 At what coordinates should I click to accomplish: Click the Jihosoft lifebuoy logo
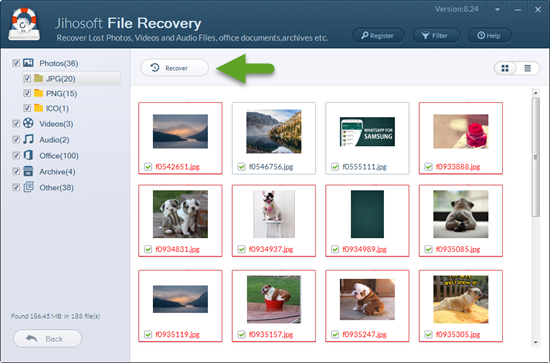point(24,24)
